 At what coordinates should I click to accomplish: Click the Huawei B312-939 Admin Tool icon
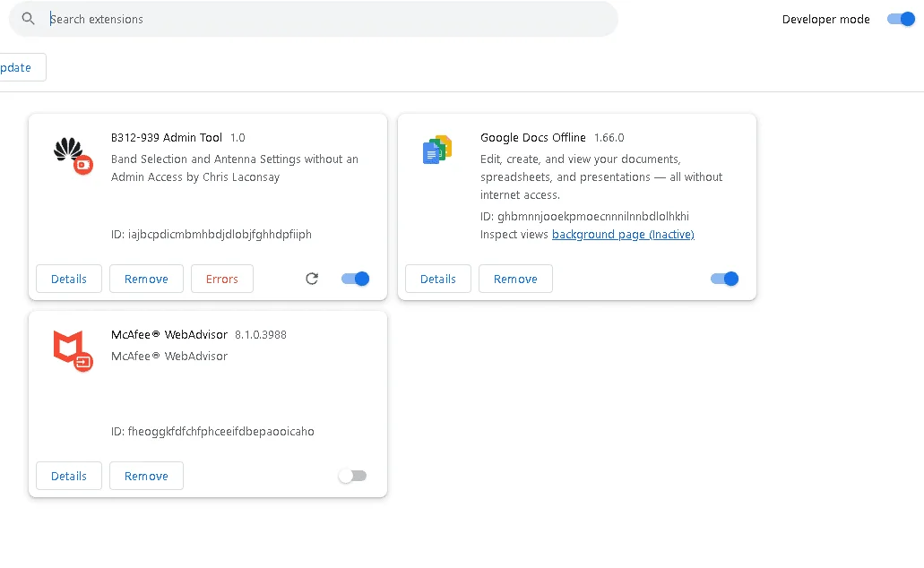click(73, 156)
